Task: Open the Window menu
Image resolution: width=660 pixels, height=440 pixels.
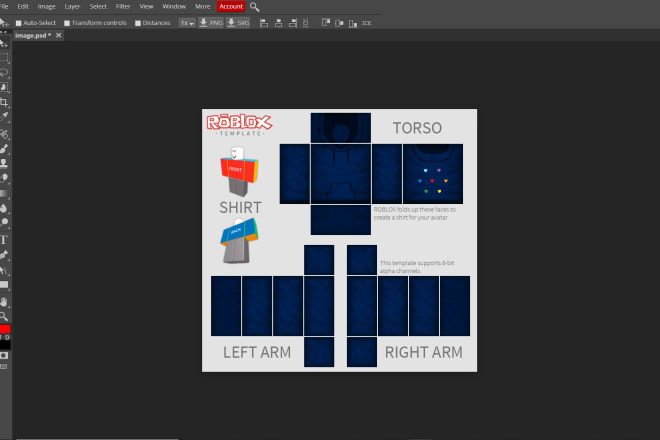Action: pos(174,6)
